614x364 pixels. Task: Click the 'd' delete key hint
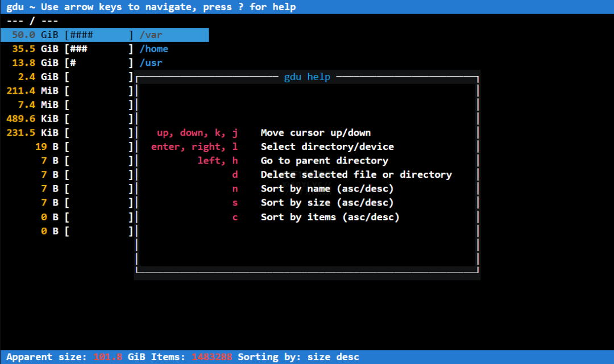point(235,175)
